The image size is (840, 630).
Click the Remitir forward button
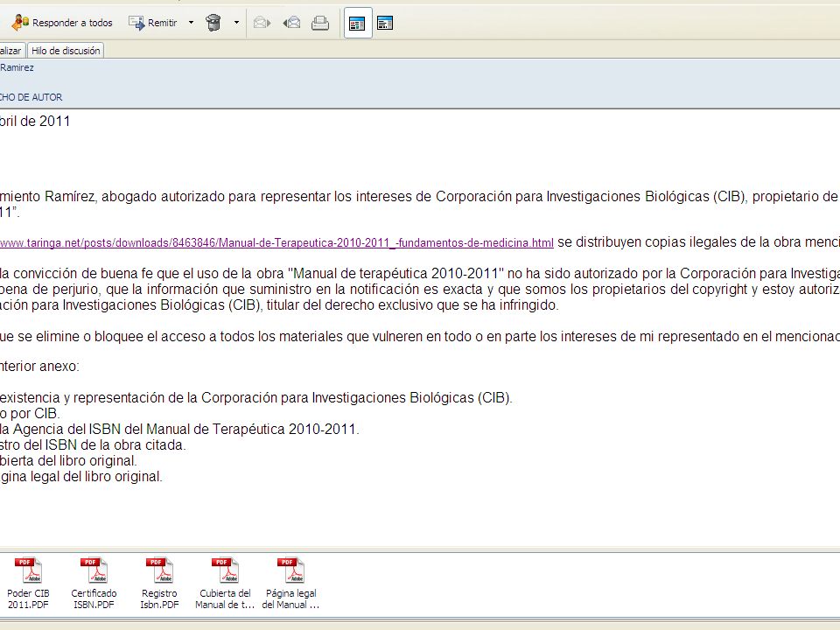[153, 23]
